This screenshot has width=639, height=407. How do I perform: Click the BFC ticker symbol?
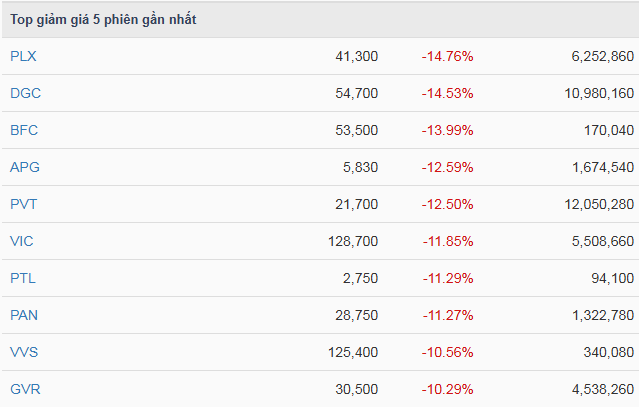point(24,130)
